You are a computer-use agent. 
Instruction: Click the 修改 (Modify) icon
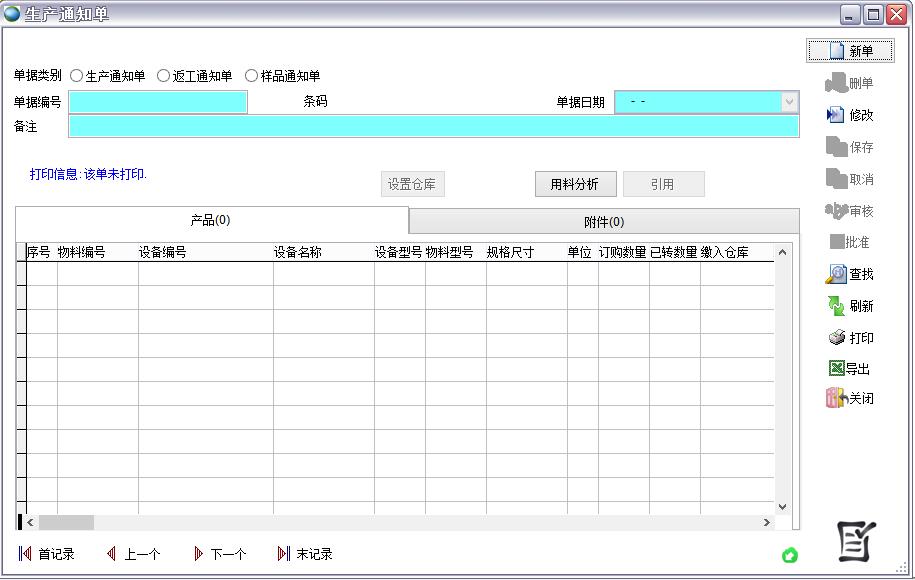[836, 115]
